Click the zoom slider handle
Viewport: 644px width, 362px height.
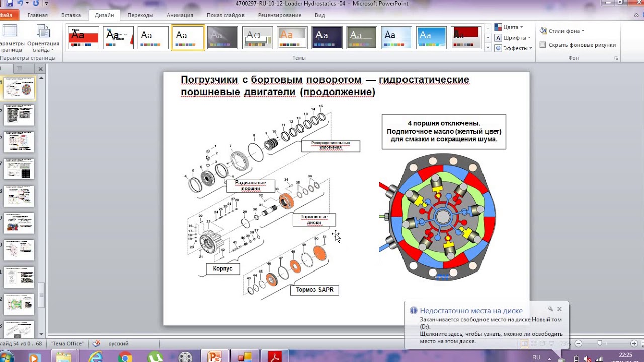pyautogui.click(x=600, y=343)
